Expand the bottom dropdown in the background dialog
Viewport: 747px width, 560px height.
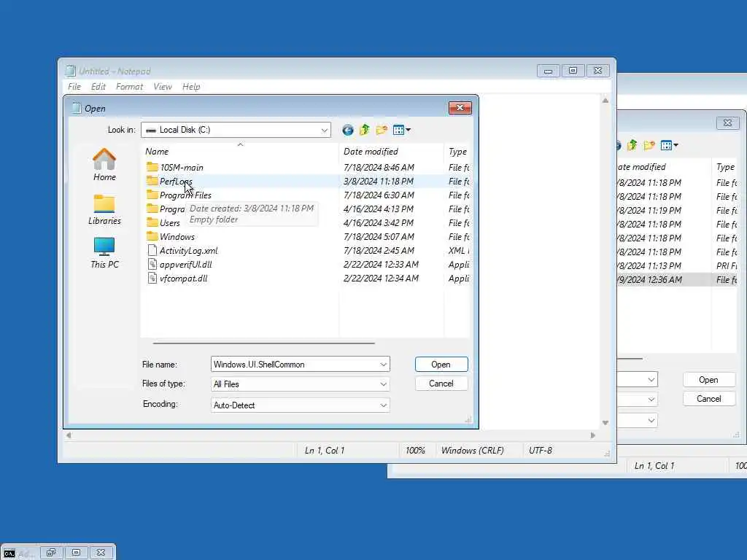point(651,421)
